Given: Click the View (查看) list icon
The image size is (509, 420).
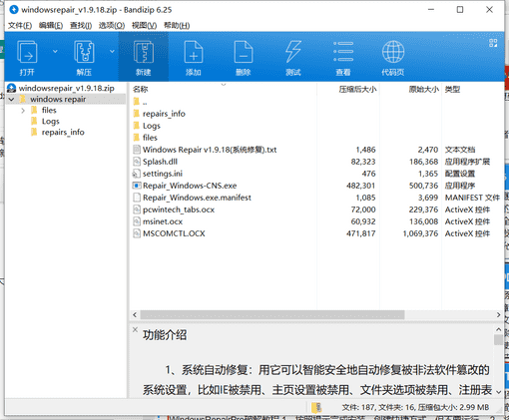Looking at the screenshot, I should [343, 52].
